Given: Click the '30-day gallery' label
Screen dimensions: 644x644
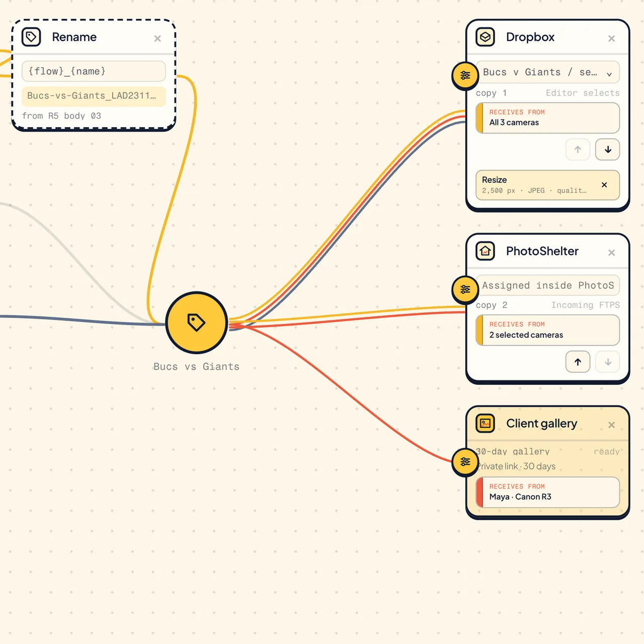Looking at the screenshot, I should click(513, 452).
